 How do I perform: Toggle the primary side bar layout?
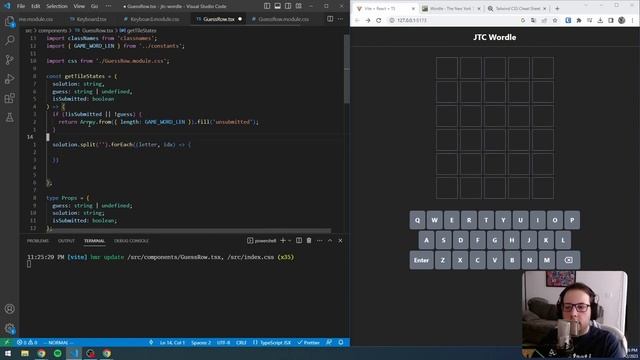pos(267,6)
